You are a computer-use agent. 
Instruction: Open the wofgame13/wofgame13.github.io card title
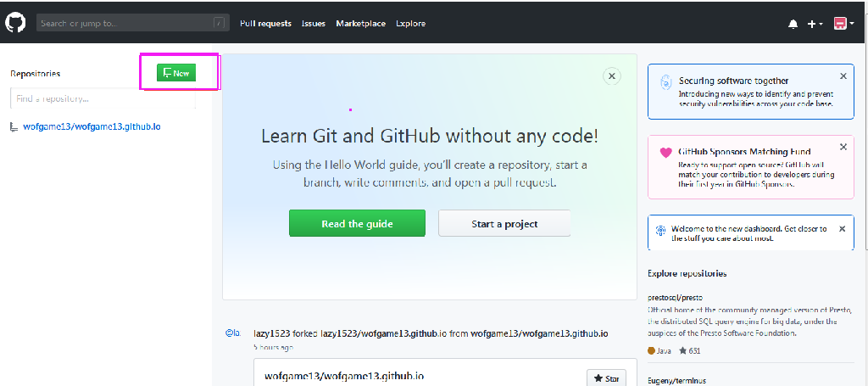coord(344,377)
